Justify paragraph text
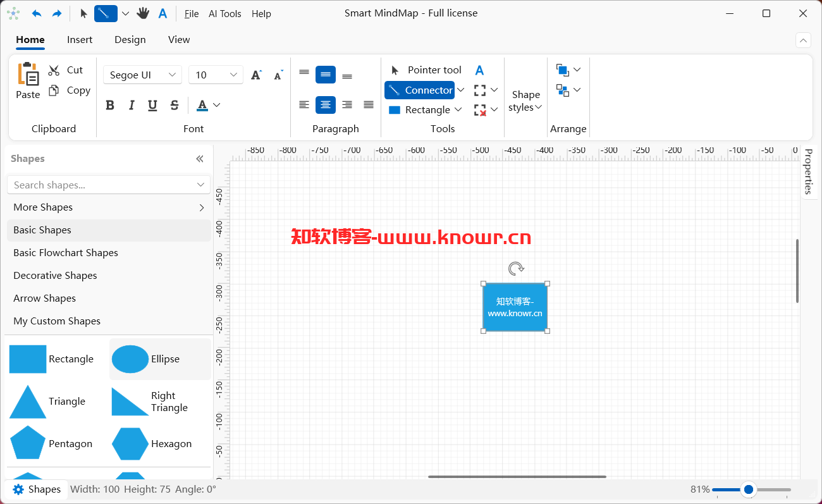This screenshot has height=504, width=822. (x=369, y=105)
